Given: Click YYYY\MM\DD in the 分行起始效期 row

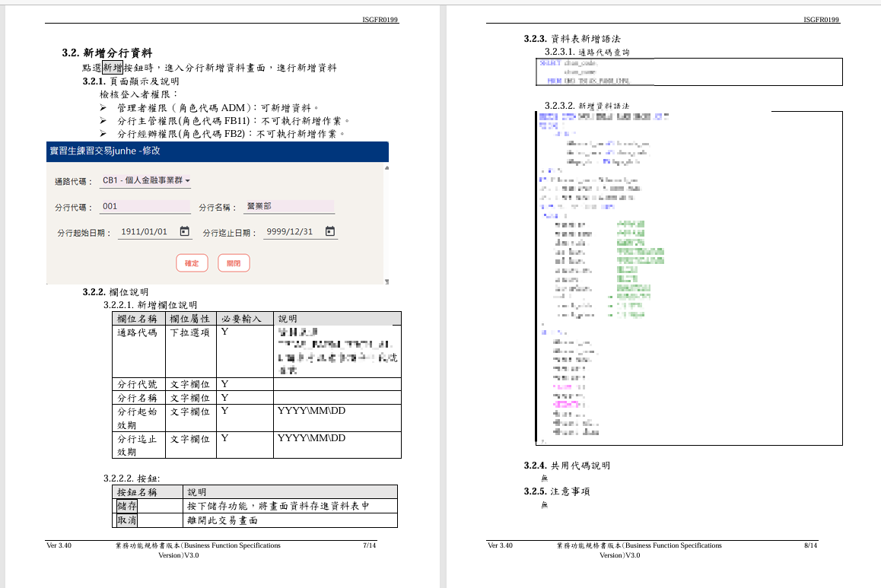Looking at the screenshot, I should click(311, 411).
